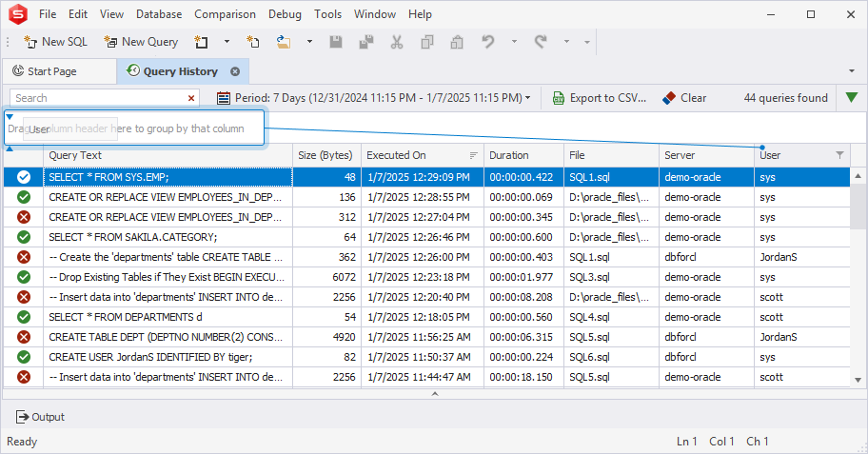Select duration cell 00:00:08.208
The height and width of the screenshot is (454, 868).
[x=523, y=297]
